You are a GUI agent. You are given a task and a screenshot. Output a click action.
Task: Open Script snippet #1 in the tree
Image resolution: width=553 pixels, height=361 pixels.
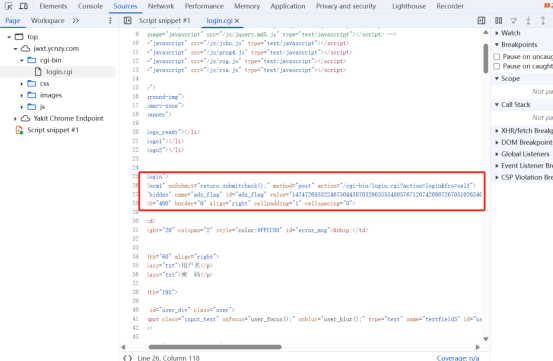coord(53,130)
